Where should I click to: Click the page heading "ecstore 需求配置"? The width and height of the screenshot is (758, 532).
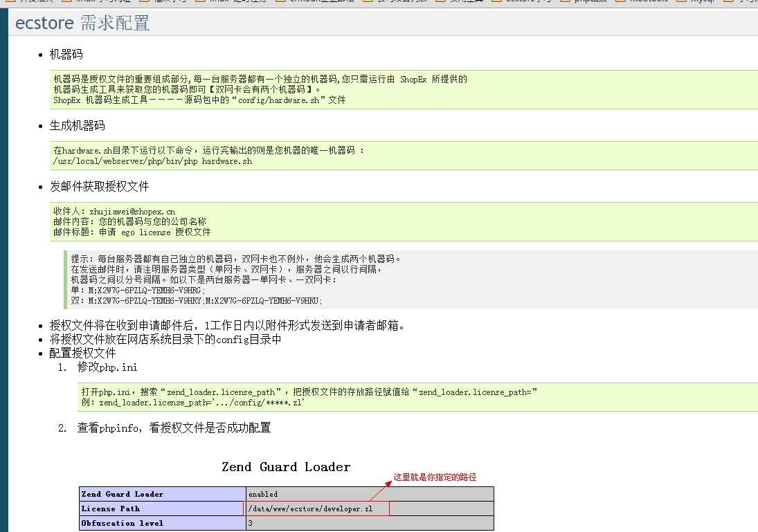pyautogui.click(x=82, y=23)
